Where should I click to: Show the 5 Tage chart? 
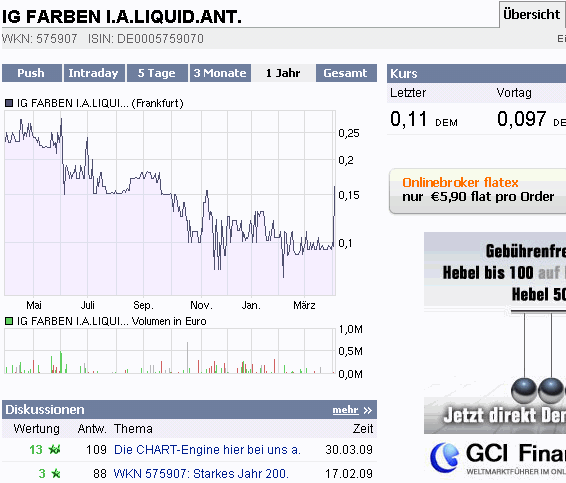tap(157, 73)
